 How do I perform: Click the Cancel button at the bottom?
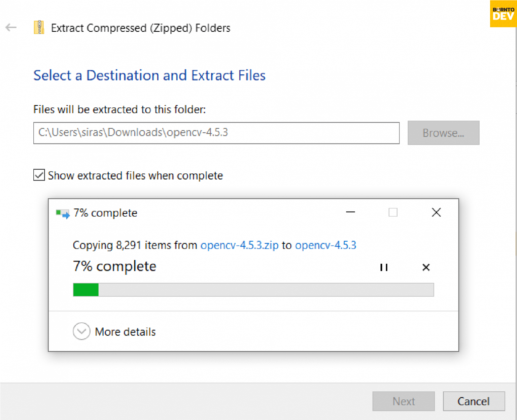[474, 401]
